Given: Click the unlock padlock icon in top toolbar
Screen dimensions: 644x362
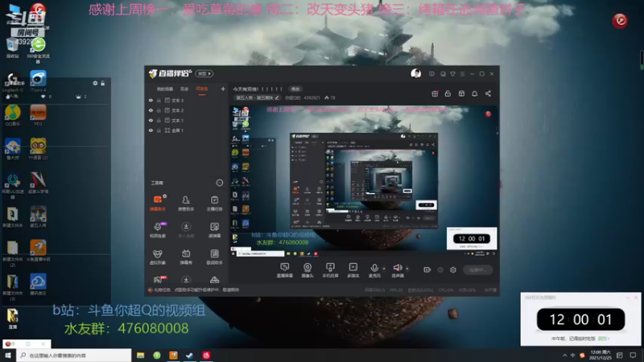Looking at the screenshot, I should 448,93.
